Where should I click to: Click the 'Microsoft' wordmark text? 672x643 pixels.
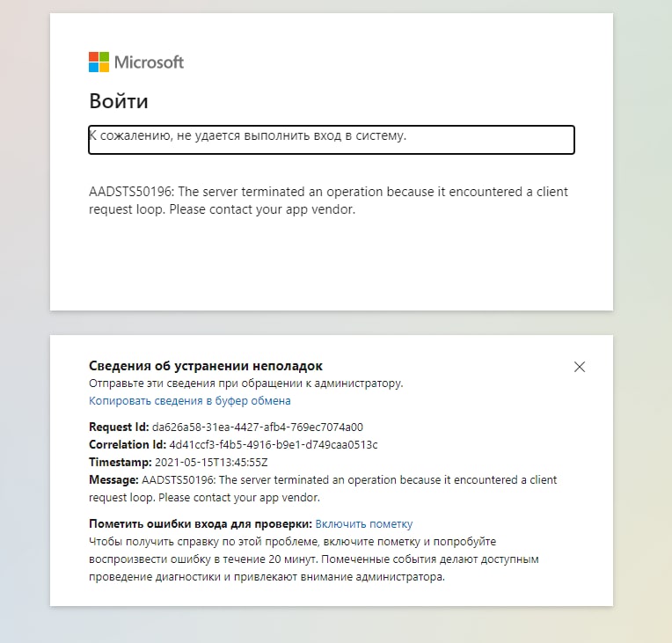(x=149, y=62)
